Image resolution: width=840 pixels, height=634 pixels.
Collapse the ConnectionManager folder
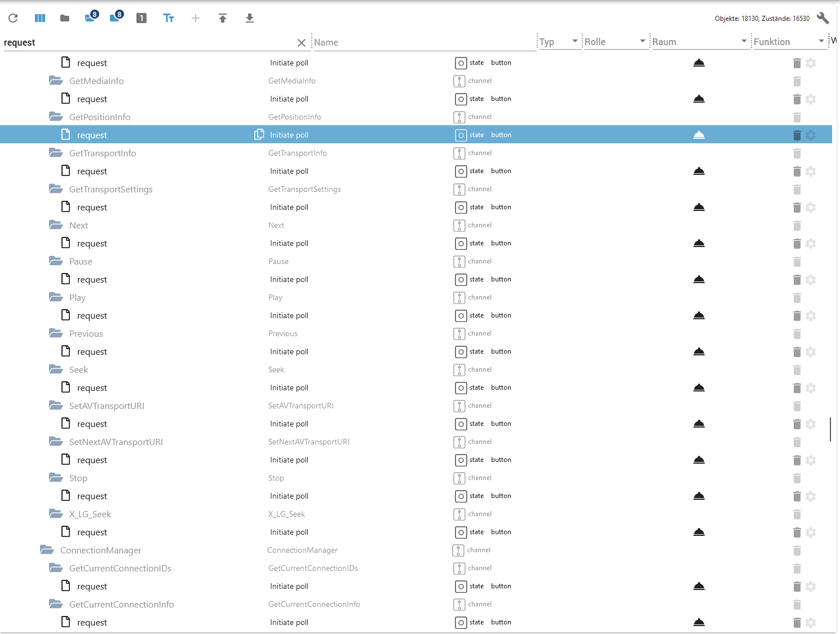click(x=47, y=550)
